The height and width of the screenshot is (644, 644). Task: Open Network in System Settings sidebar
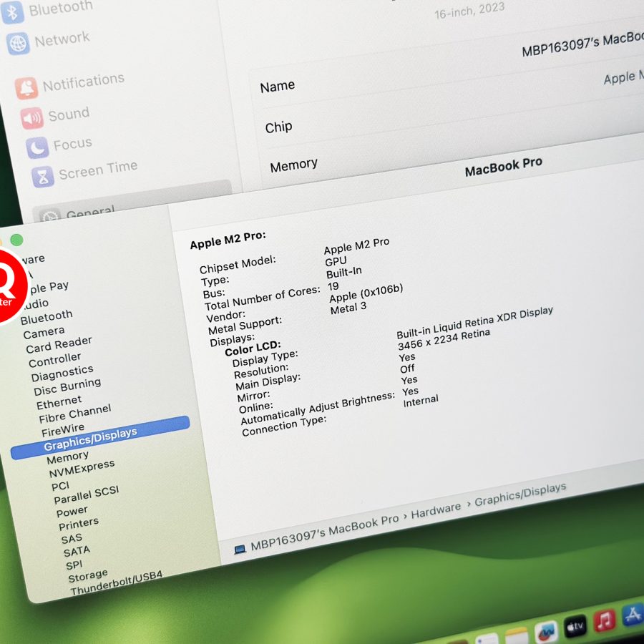[x=48, y=41]
